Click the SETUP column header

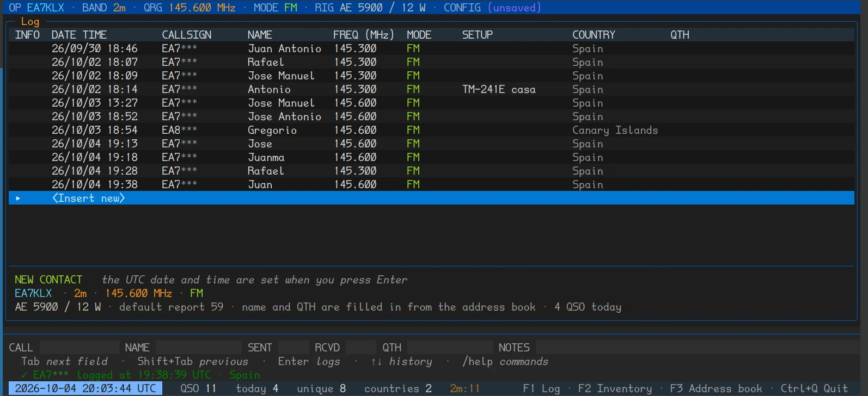point(478,35)
